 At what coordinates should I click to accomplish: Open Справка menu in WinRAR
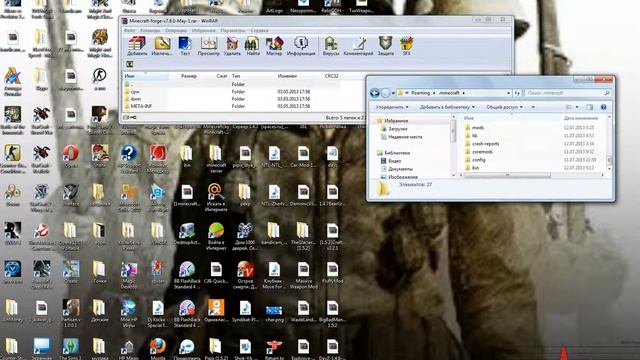click(260, 31)
